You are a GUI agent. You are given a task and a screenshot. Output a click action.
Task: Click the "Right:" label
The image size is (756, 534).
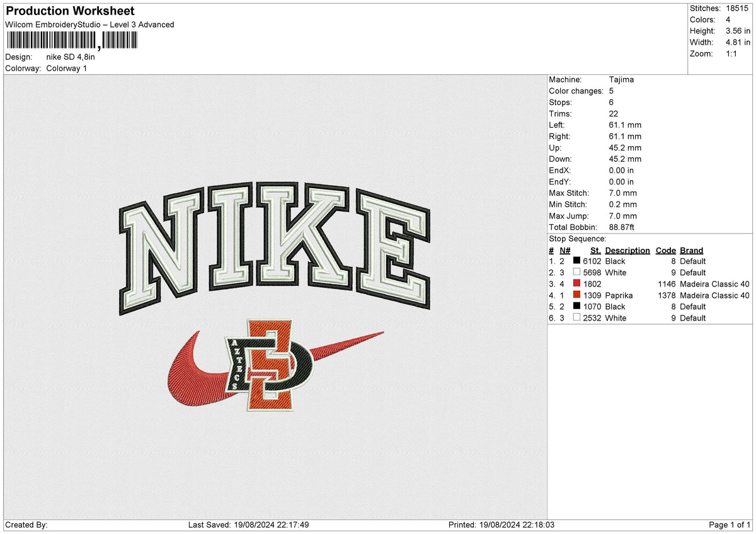tap(559, 137)
